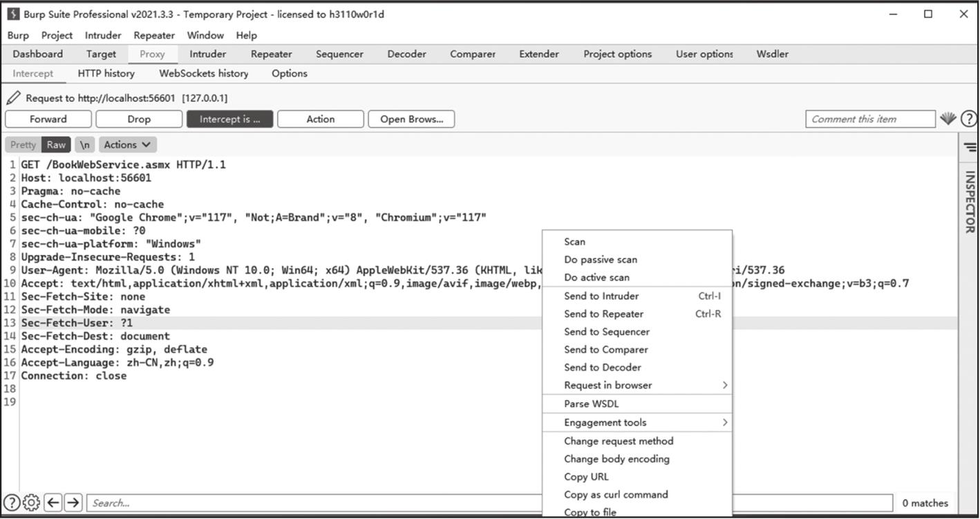Select Send to Decoder
980x519 pixels.
[x=637, y=368]
